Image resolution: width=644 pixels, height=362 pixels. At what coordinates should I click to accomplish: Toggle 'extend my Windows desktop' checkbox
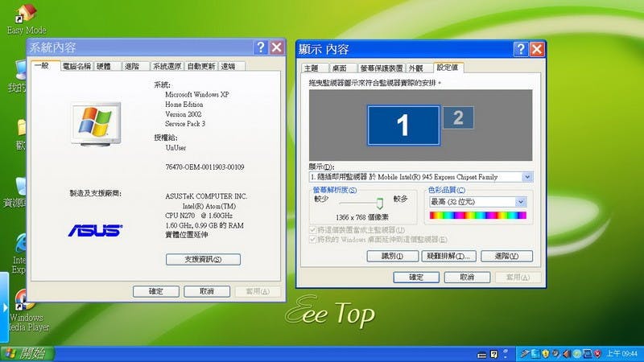312,239
